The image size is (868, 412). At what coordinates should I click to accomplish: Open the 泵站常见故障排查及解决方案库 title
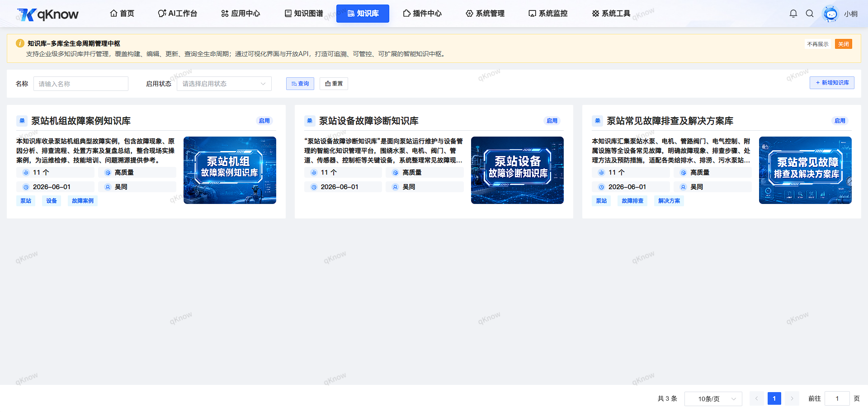click(670, 121)
